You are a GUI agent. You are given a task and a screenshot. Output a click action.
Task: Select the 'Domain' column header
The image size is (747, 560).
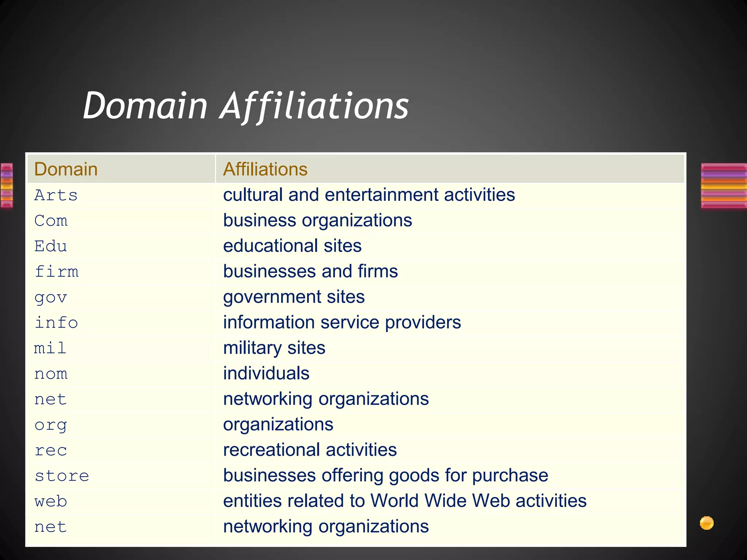pyautogui.click(x=66, y=169)
